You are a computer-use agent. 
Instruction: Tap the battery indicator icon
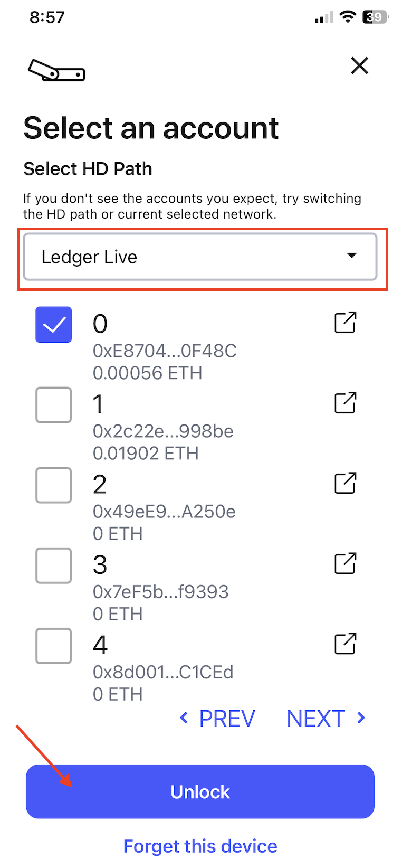tap(375, 17)
